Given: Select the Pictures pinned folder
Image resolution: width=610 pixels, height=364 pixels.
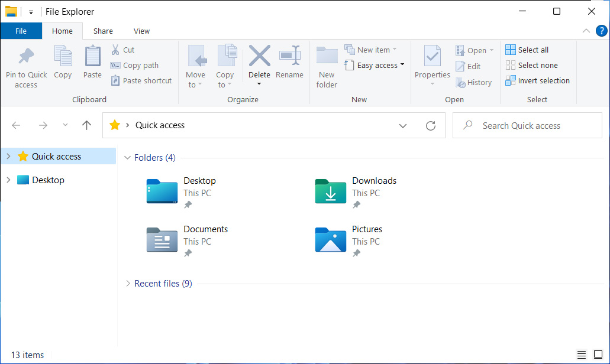Looking at the screenshot, I should [x=350, y=240].
